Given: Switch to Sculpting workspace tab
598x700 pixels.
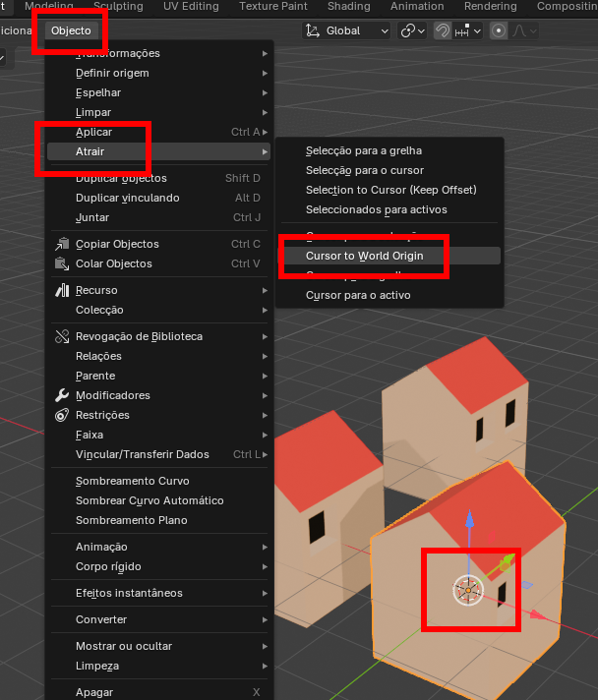Looking at the screenshot, I should click(118, 6).
